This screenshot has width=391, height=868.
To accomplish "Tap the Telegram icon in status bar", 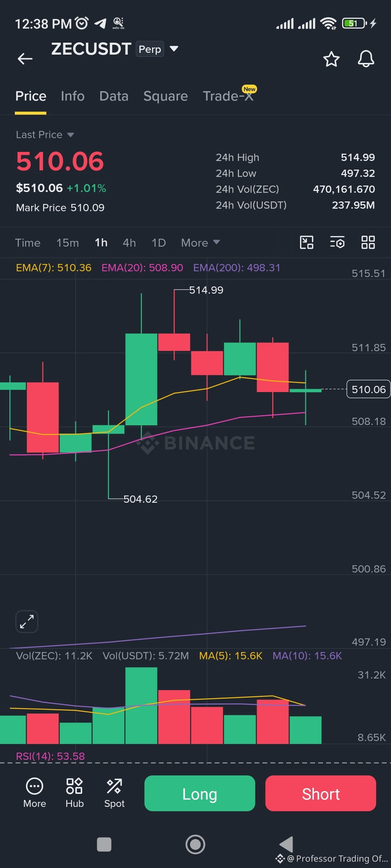I will click(x=100, y=24).
